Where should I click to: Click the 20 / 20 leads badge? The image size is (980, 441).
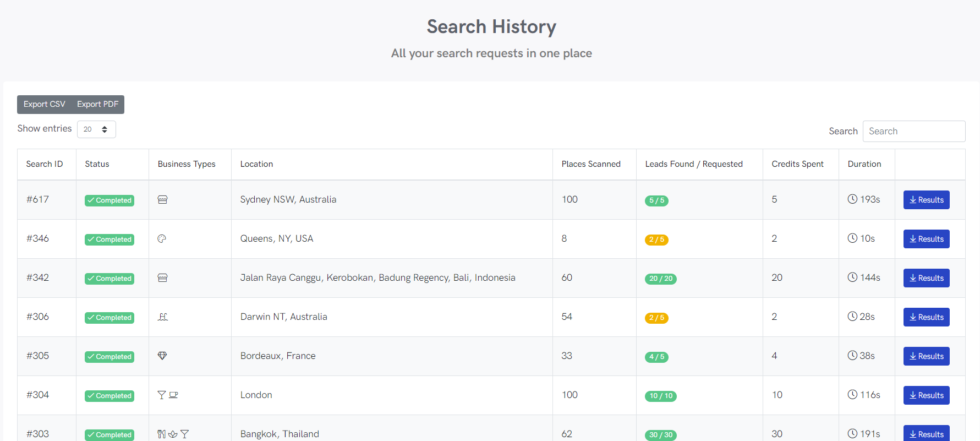click(660, 279)
